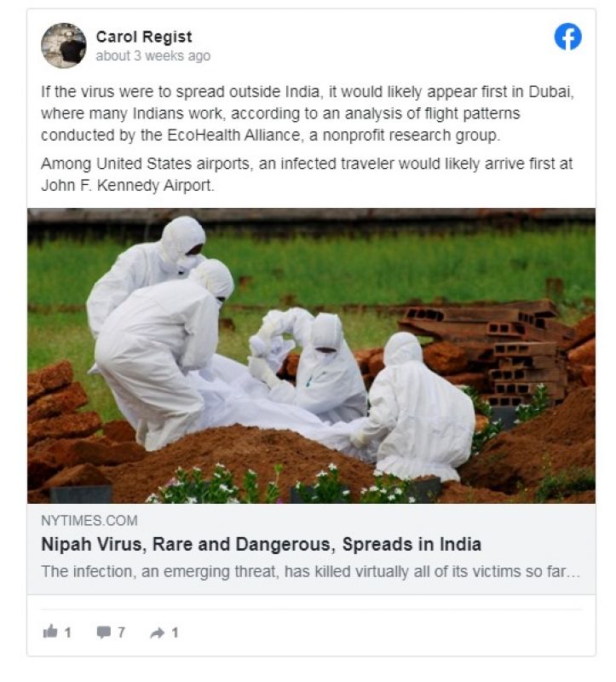
Task: Open Carol Regist's profile picture
Action: point(63,45)
